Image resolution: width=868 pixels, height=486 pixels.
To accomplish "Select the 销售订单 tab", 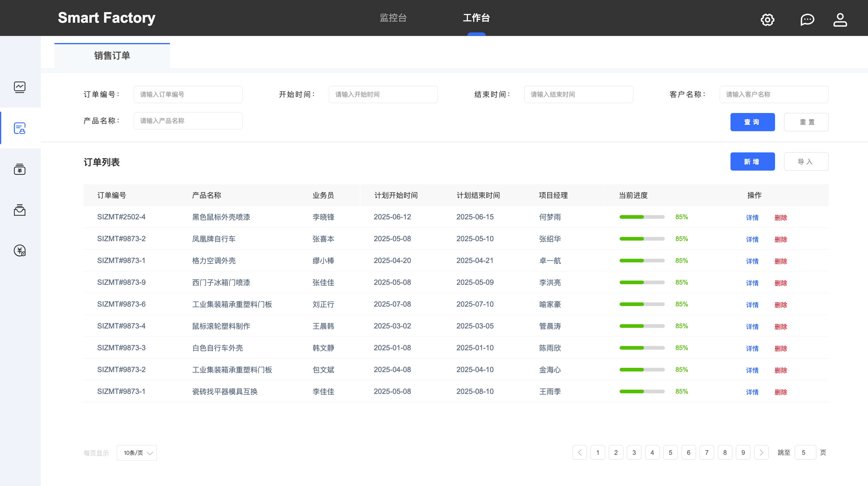I will coord(112,56).
